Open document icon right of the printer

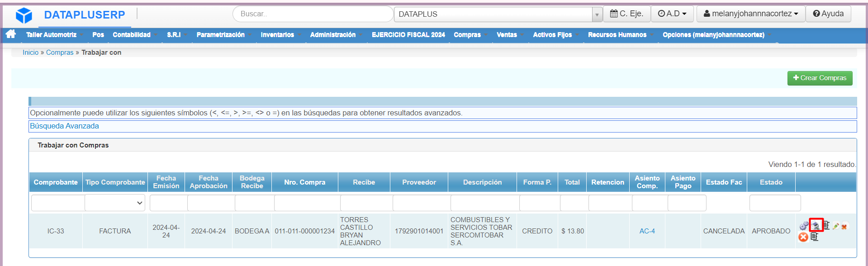(826, 225)
